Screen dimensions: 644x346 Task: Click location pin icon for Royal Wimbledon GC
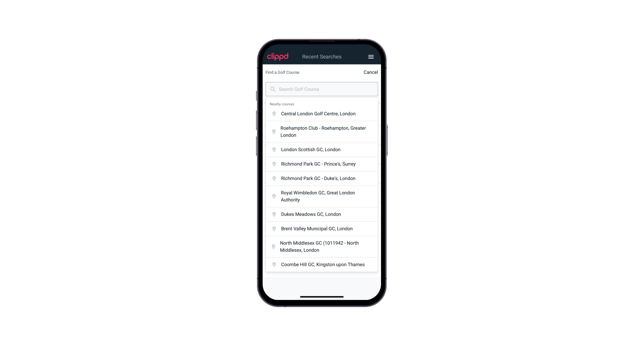pyautogui.click(x=274, y=196)
